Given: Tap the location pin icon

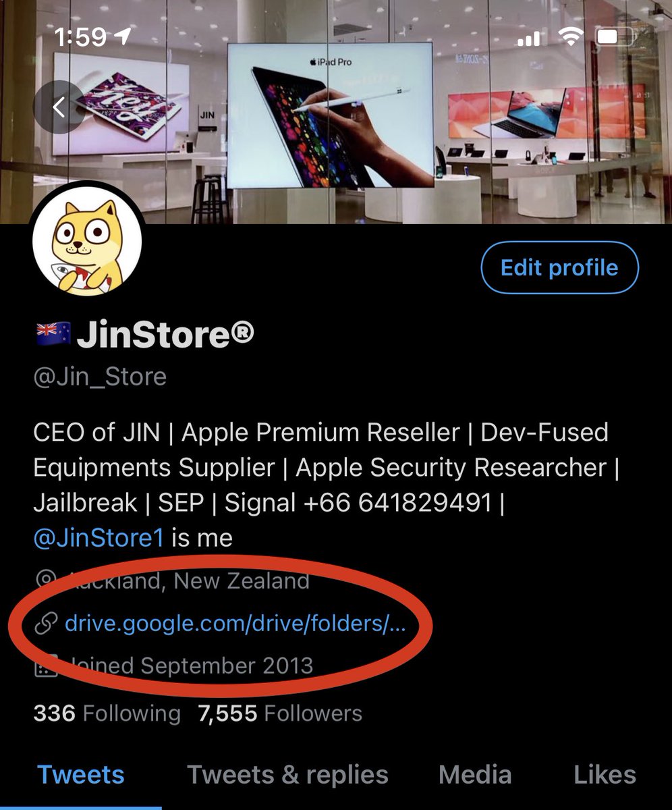Looking at the screenshot, I should tap(46, 580).
